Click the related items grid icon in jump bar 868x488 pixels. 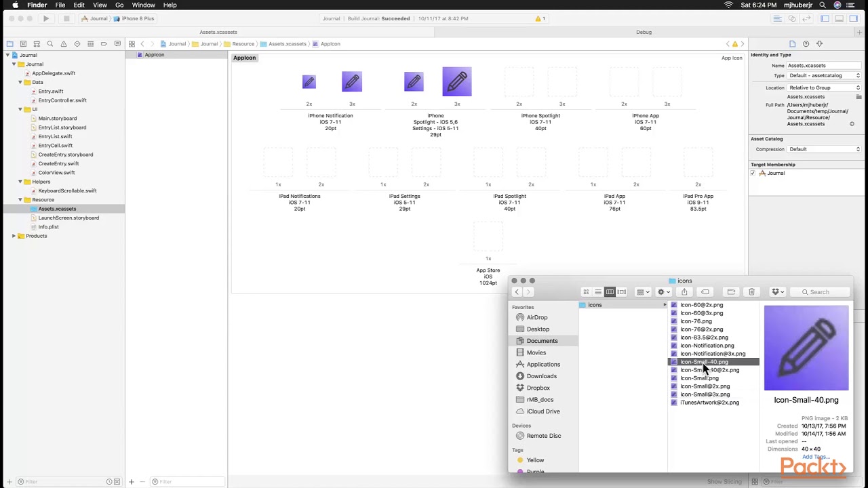[132, 44]
